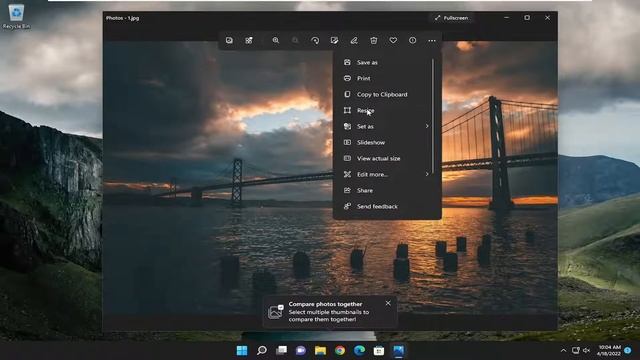
Task: Show hidden system tray icons
Action: click(x=563, y=351)
